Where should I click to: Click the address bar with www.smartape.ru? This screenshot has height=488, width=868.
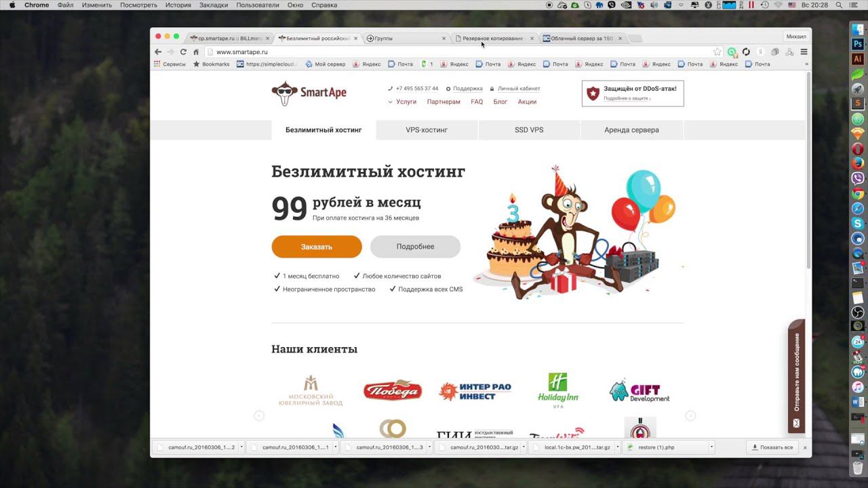pos(461,52)
